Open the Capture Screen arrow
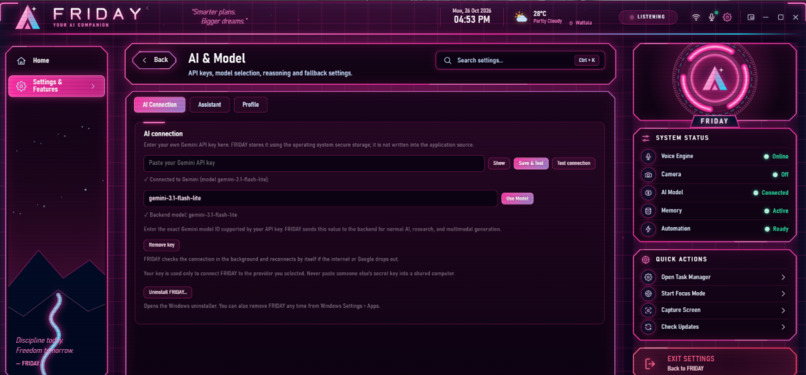The width and height of the screenshot is (806, 375). (x=783, y=310)
